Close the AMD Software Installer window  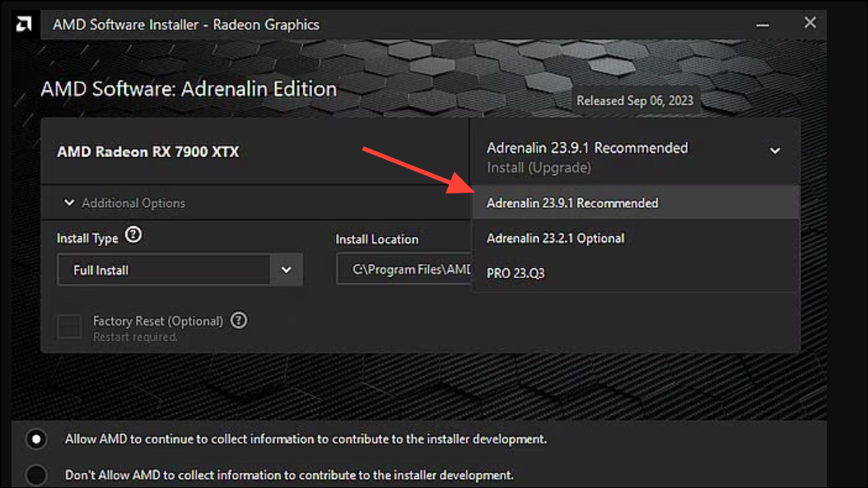coord(810,23)
